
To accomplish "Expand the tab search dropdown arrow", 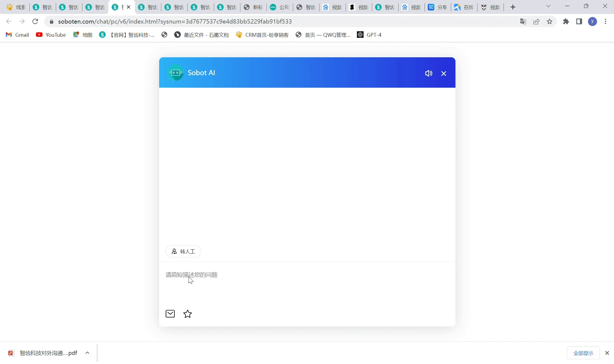I will pyautogui.click(x=549, y=6).
